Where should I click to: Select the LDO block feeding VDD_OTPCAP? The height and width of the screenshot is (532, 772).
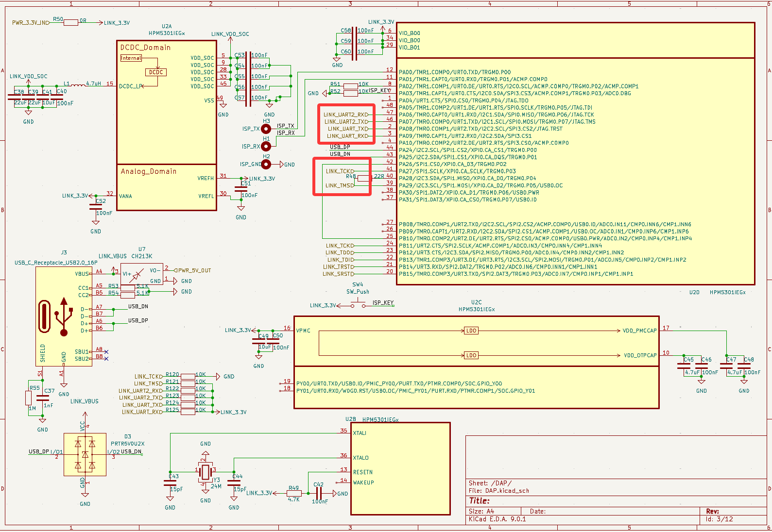(471, 355)
